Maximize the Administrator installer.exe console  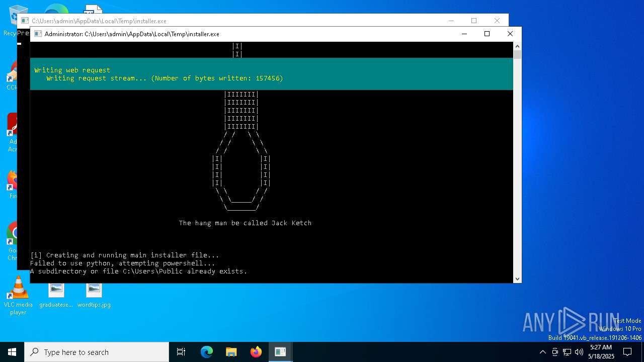(x=487, y=34)
